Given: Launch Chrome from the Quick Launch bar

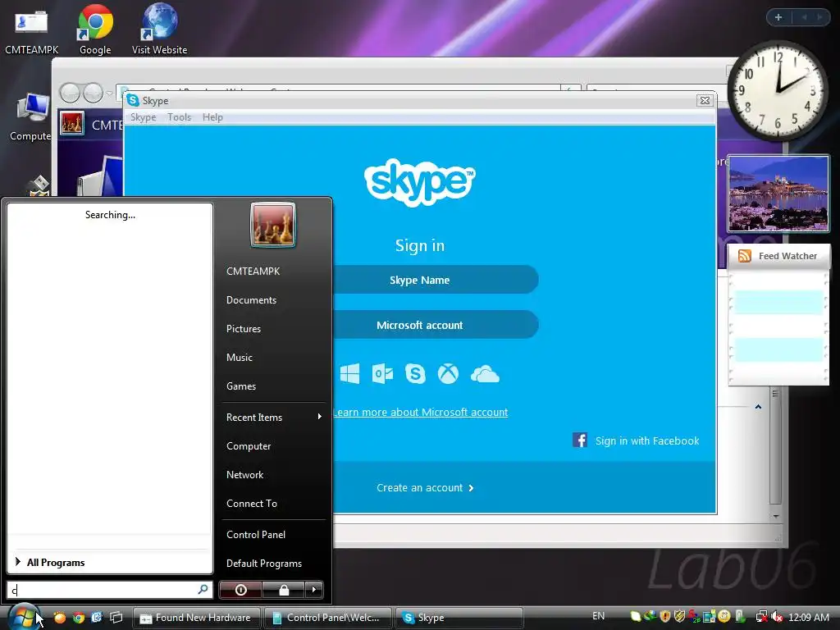Looking at the screenshot, I should coord(79,618).
